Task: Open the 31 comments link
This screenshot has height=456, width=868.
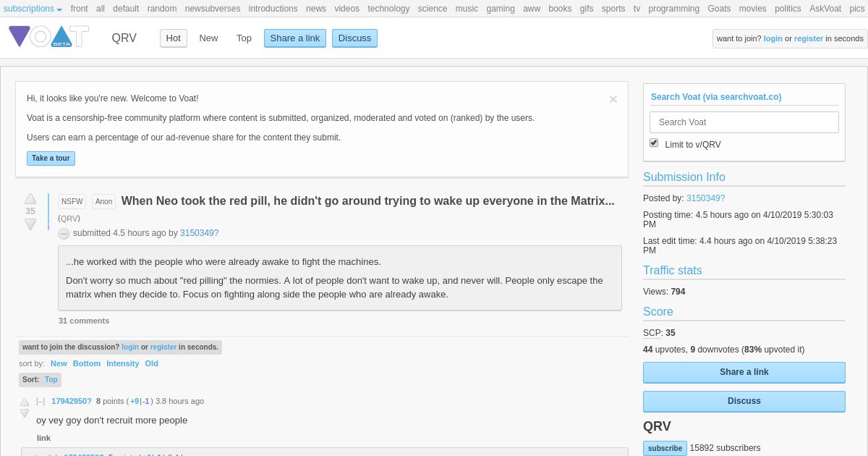Action: [84, 321]
